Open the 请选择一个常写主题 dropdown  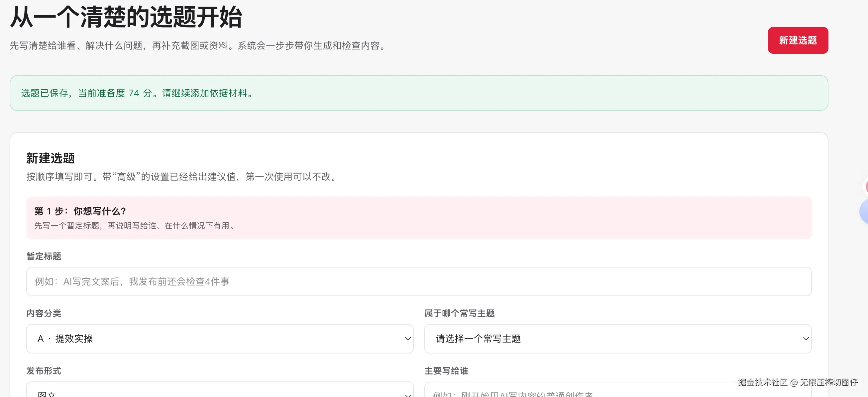pyautogui.click(x=618, y=339)
